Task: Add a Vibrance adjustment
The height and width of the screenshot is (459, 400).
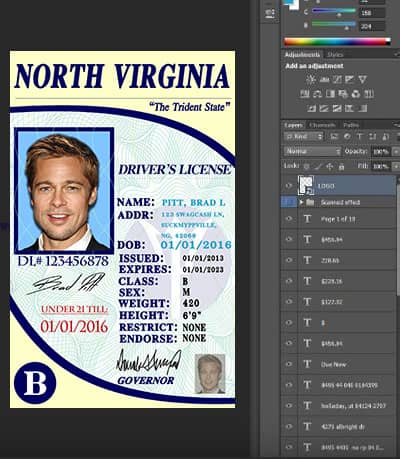Action: click(363, 79)
